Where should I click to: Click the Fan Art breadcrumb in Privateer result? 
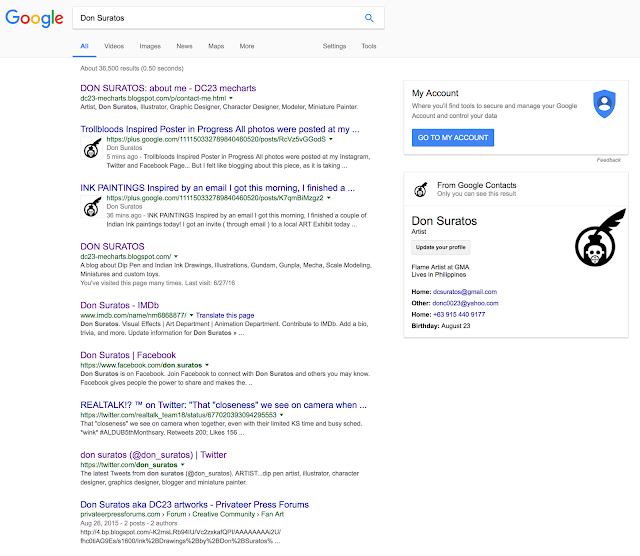(x=272, y=514)
